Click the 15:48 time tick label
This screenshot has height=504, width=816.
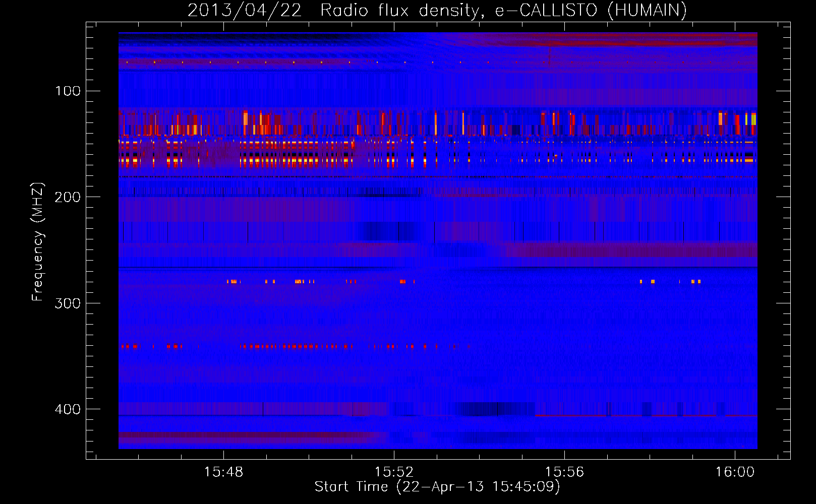click(x=223, y=472)
